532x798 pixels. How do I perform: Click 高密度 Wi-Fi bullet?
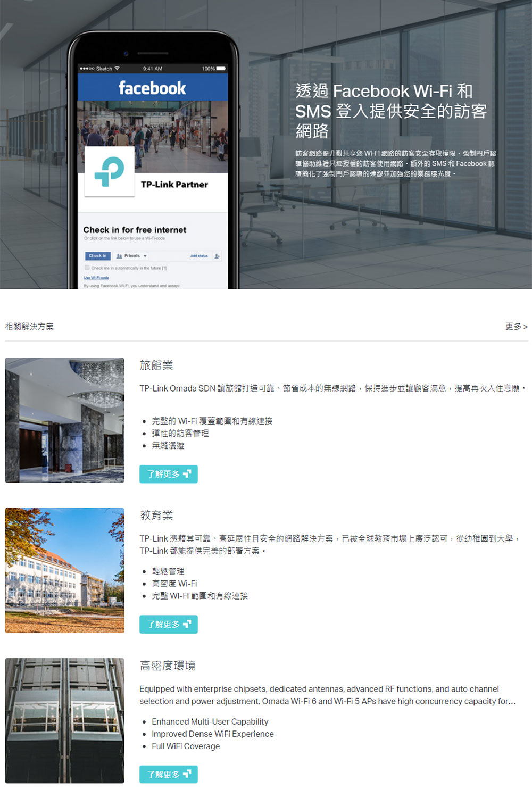click(x=174, y=584)
